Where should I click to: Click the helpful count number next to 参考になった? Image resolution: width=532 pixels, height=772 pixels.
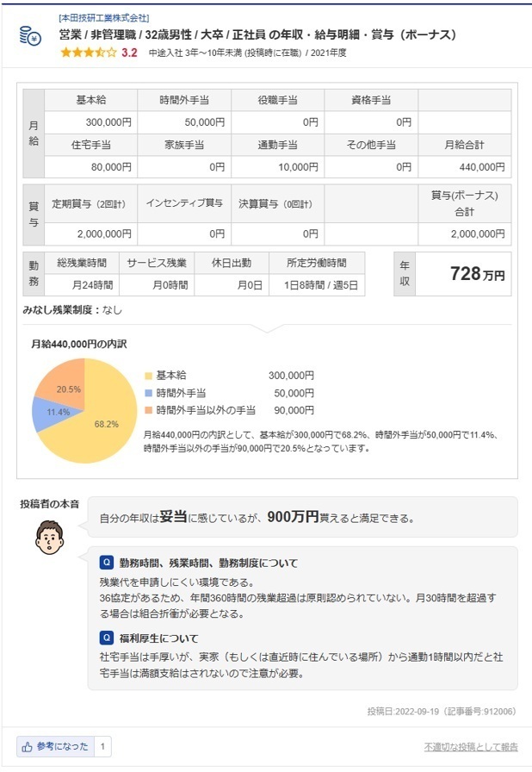(102, 746)
